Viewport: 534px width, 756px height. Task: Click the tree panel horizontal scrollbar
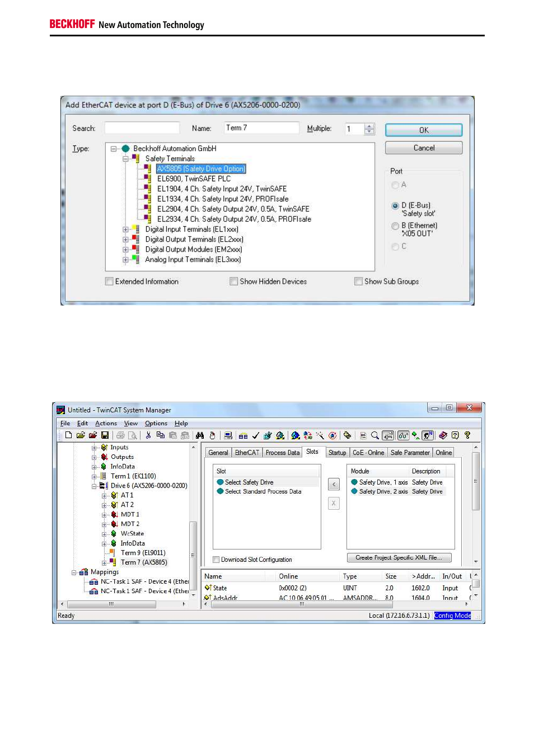point(123,604)
